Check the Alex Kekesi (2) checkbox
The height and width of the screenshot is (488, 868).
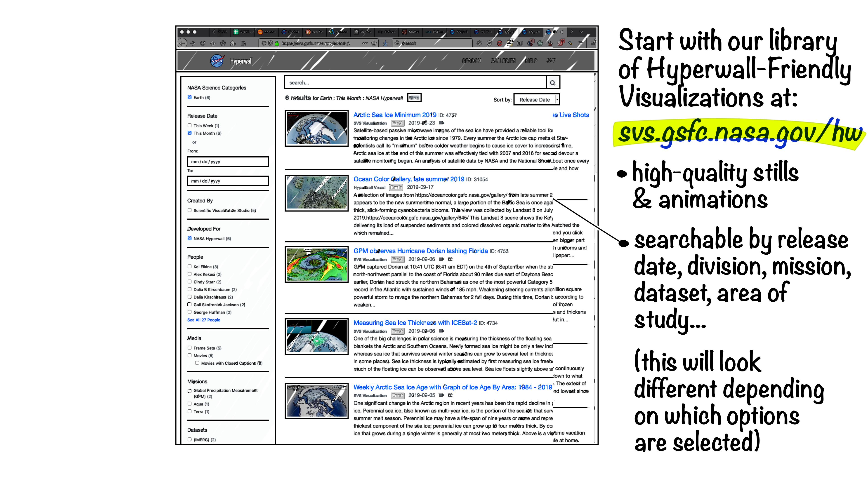pos(189,274)
